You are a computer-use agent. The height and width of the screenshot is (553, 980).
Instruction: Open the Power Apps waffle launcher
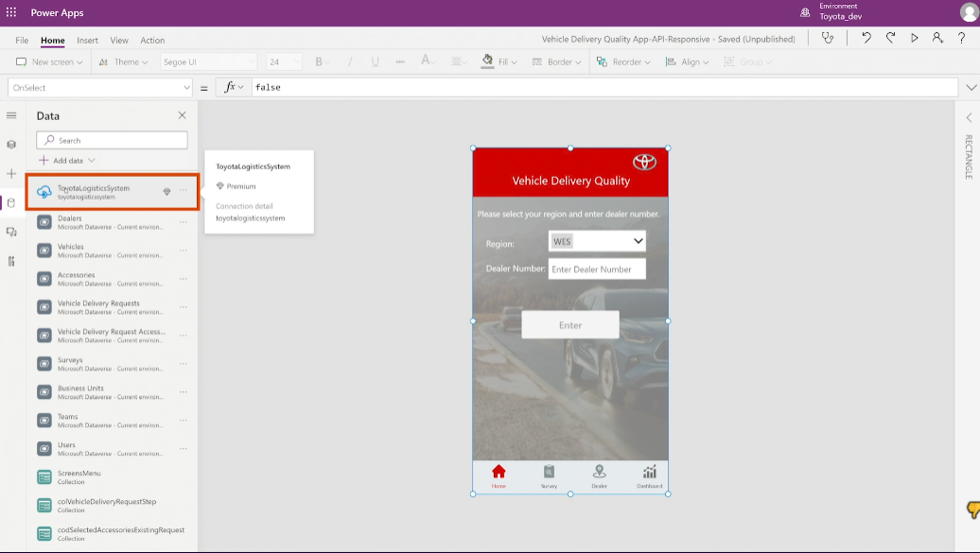[x=11, y=12]
